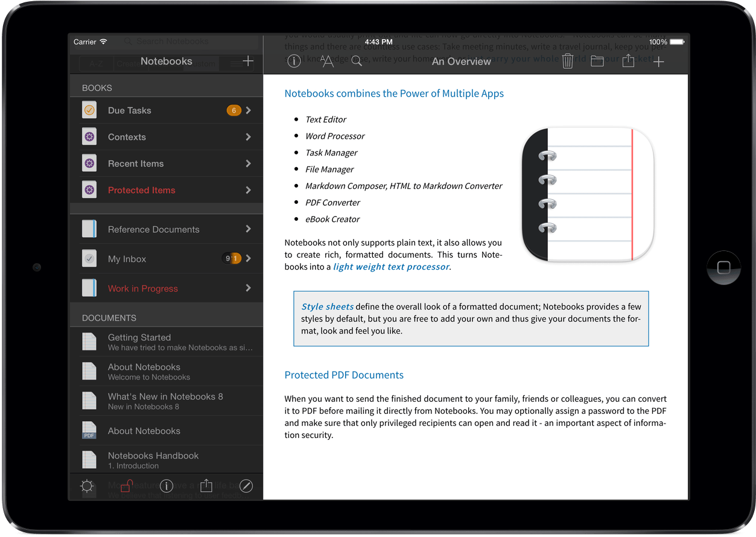Viewport: 756px width, 537px height.
Task: Follow the "light weight text processor" link
Action: 391,267
